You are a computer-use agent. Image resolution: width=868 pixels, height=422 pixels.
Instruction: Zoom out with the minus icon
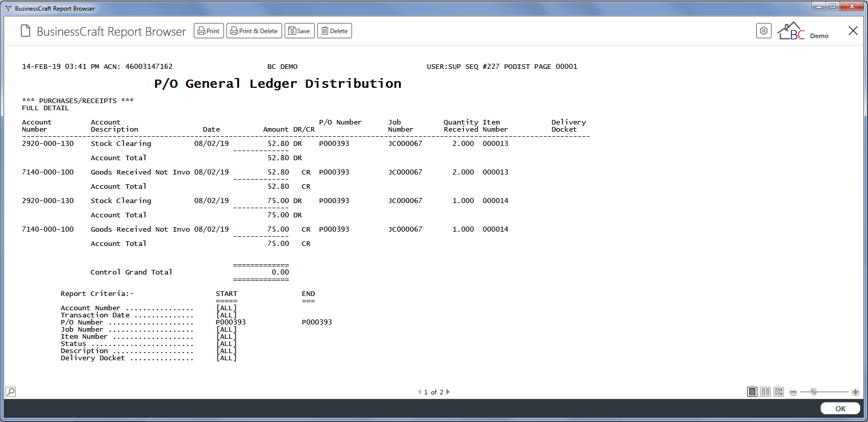793,392
